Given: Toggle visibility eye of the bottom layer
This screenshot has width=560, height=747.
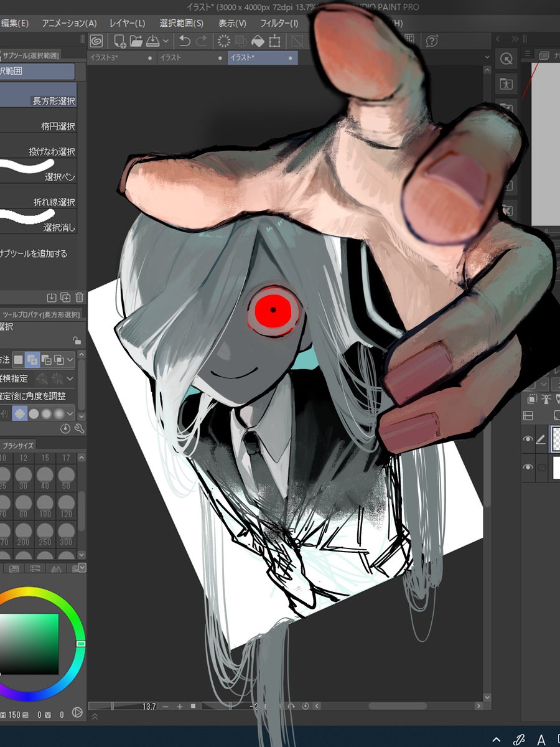Looking at the screenshot, I should (x=528, y=467).
